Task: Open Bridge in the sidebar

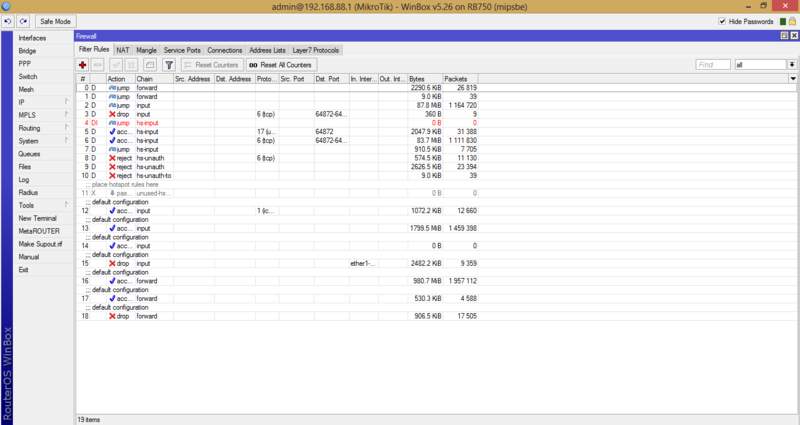Action: [x=27, y=51]
